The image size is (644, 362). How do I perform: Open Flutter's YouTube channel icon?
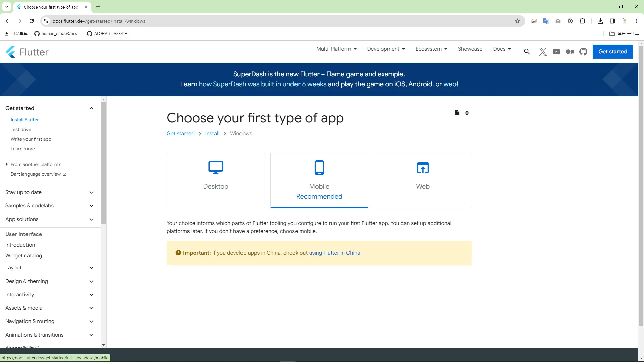point(556,52)
